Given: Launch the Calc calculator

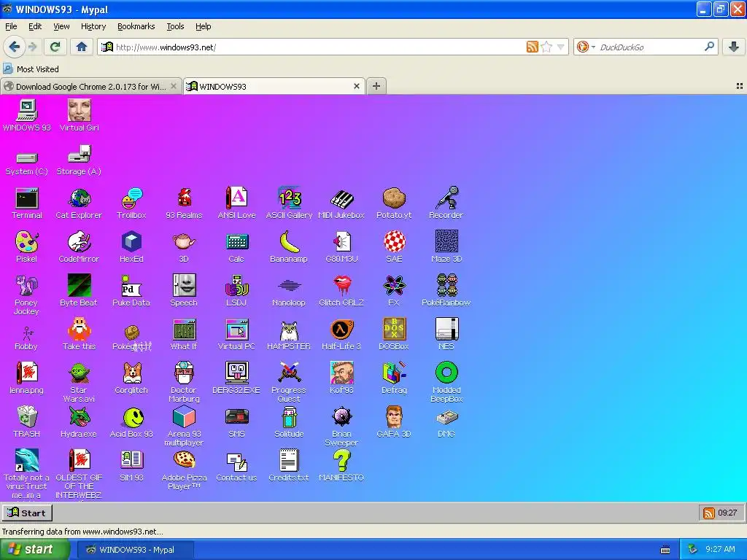Looking at the screenshot, I should pos(236,247).
